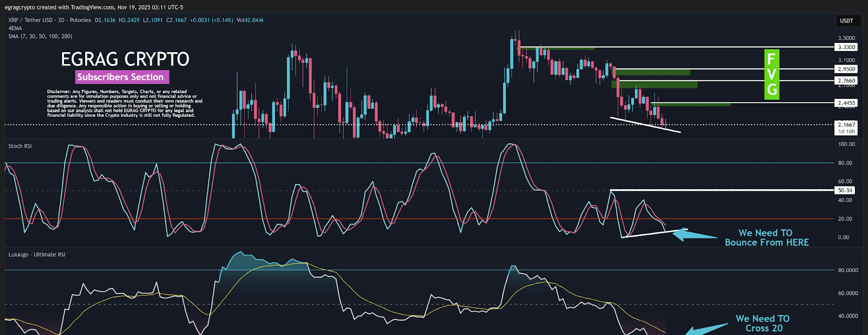Click the 100.00 Stoch RSI axis value
Screen dimensions: 868x335
846,144
